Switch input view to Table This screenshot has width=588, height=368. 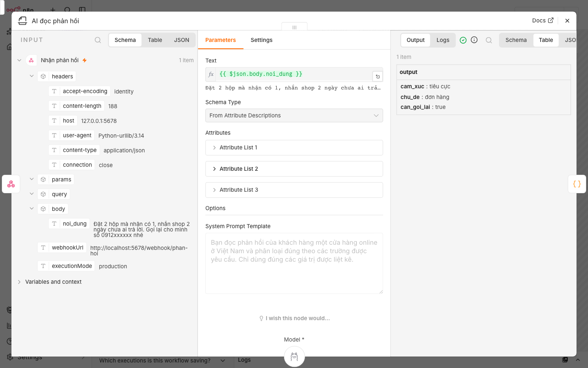tap(155, 40)
